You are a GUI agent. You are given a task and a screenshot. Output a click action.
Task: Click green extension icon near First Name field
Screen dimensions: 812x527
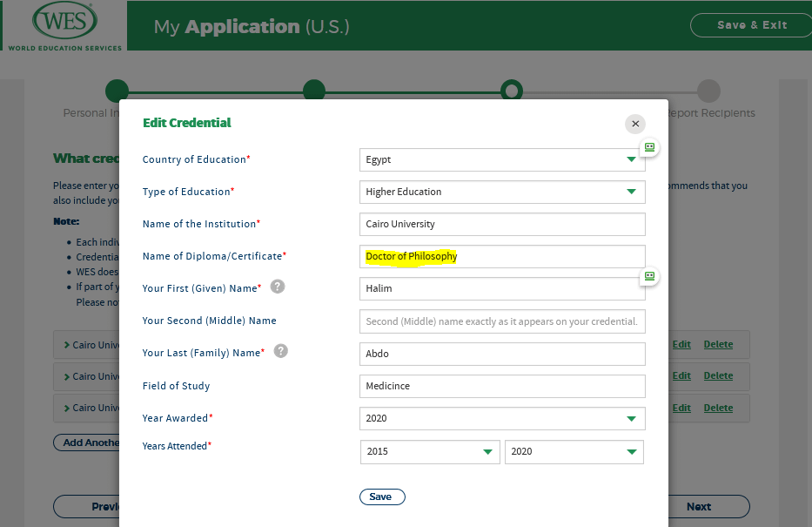(649, 275)
